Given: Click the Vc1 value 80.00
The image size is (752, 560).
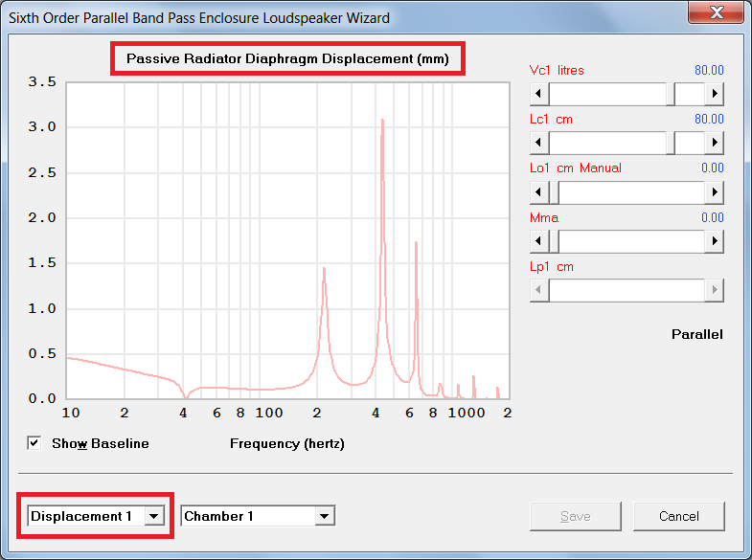Looking at the screenshot, I should pyautogui.click(x=709, y=71).
